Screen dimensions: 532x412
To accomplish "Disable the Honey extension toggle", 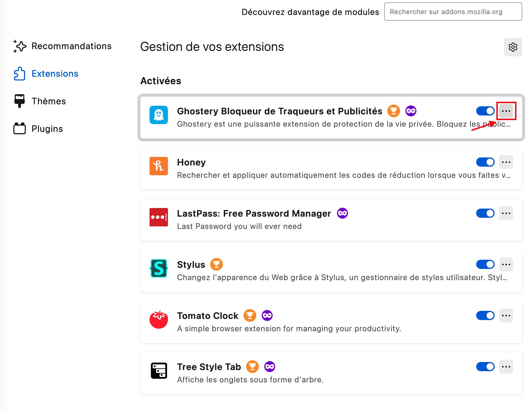I will 485,162.
